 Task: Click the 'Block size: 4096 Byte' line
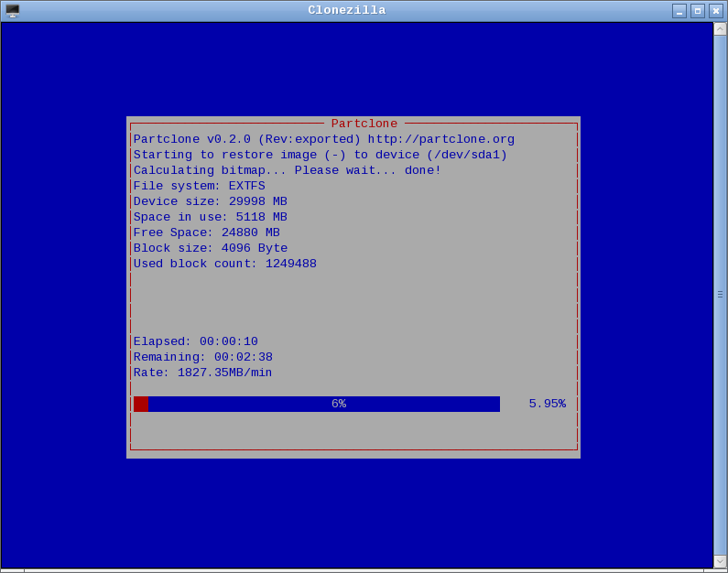(x=211, y=248)
